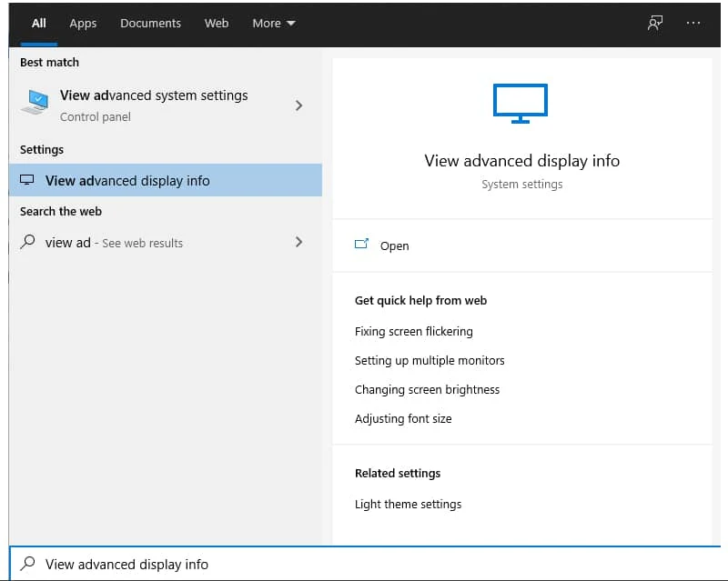Open Fixing screen flickering help link
Screen dimensions: 728x581
pos(413,331)
